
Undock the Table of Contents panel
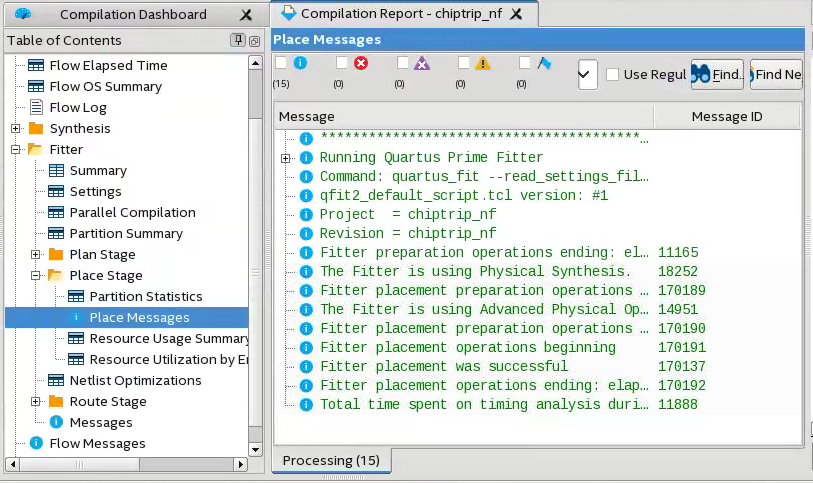(254, 40)
